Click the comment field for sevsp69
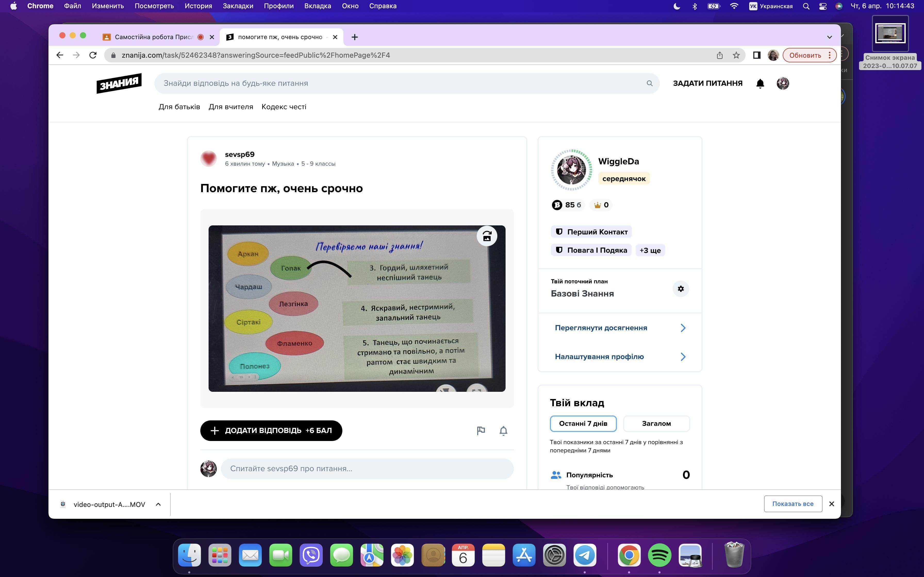Screen dimensions: 924x577 coord(367,469)
